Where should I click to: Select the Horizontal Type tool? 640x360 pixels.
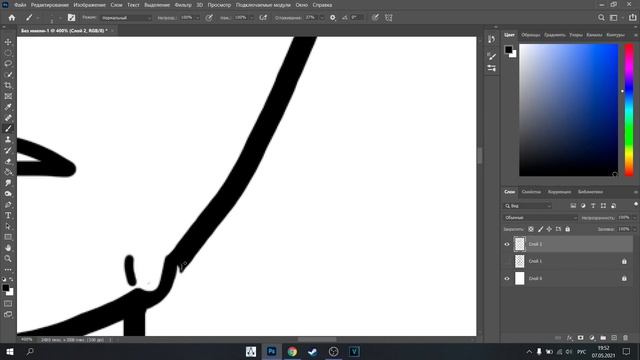pos(8,215)
